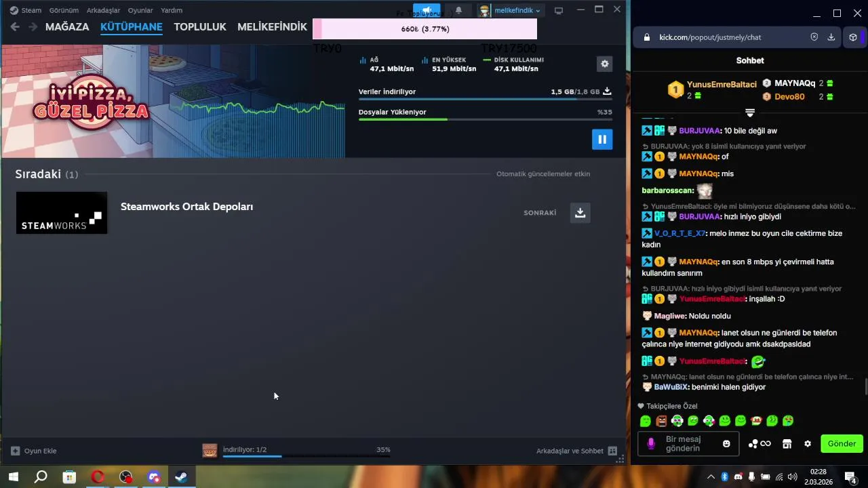The height and width of the screenshot is (488, 868).
Task: Click the melikefindik avatar picture
Action: (484, 10)
